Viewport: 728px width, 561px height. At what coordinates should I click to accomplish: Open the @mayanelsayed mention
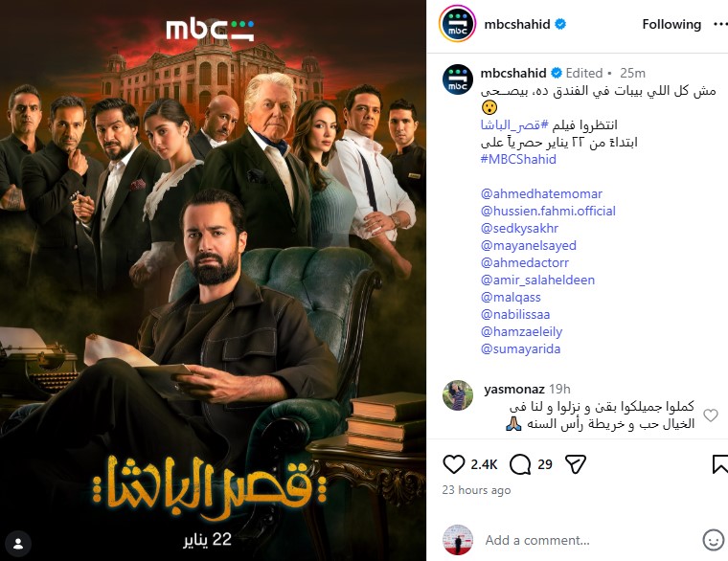529,245
